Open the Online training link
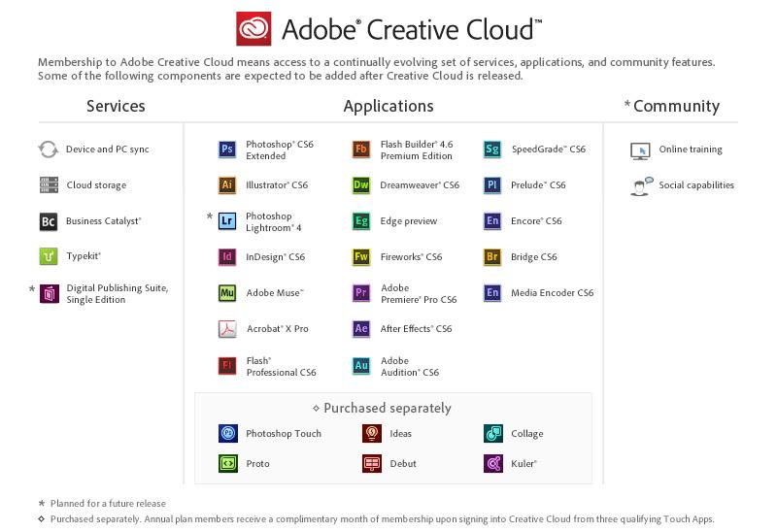This screenshot has height=532, width=777. (x=691, y=150)
